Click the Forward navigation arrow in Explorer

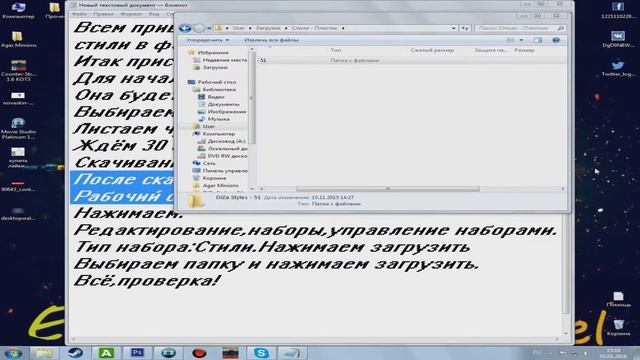[199, 28]
